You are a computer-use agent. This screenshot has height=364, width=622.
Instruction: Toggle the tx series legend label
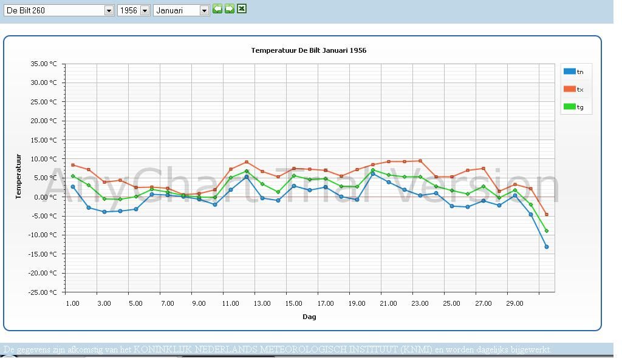[x=580, y=90]
